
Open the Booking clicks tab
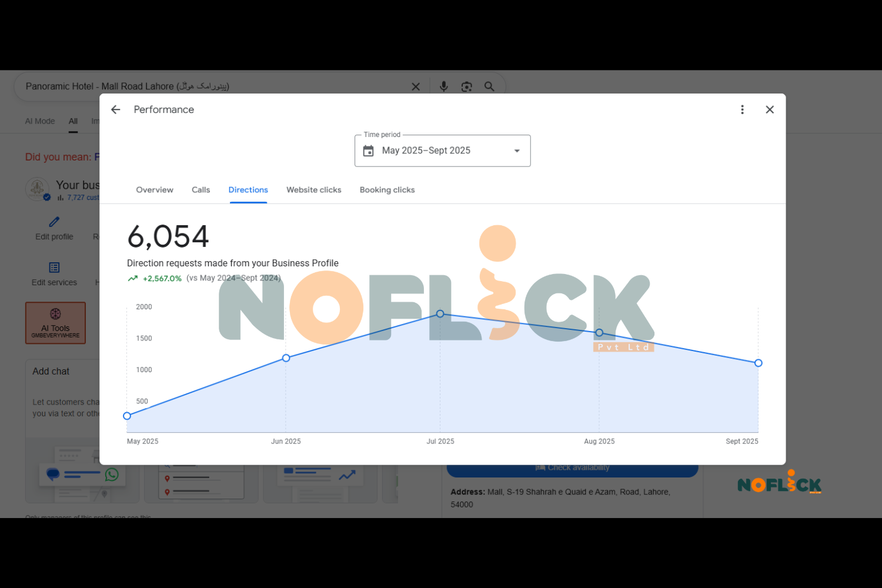coord(387,190)
